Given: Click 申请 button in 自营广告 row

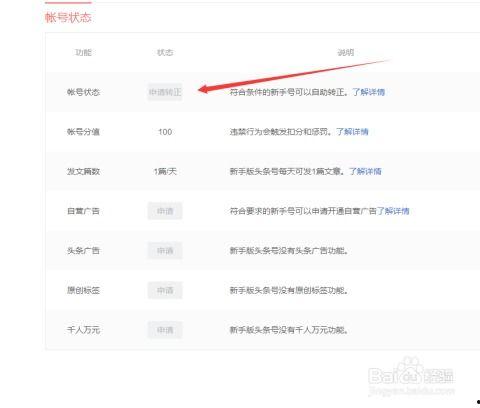Looking at the screenshot, I should tap(165, 211).
